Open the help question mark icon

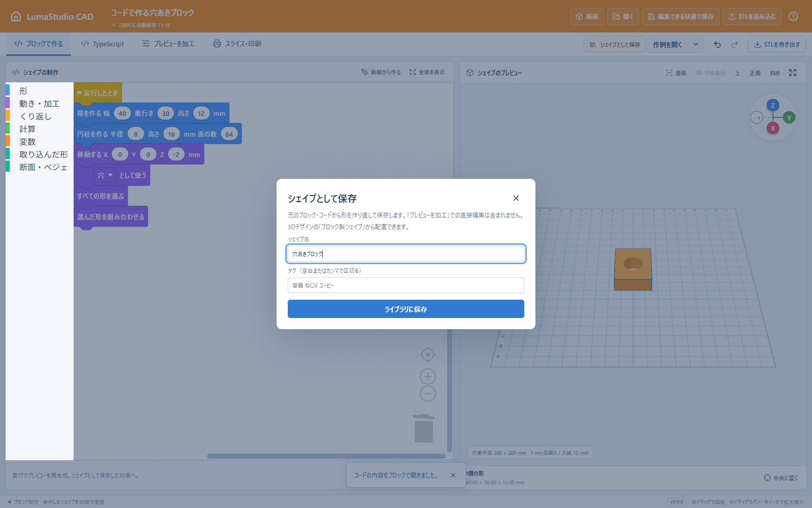(x=793, y=16)
